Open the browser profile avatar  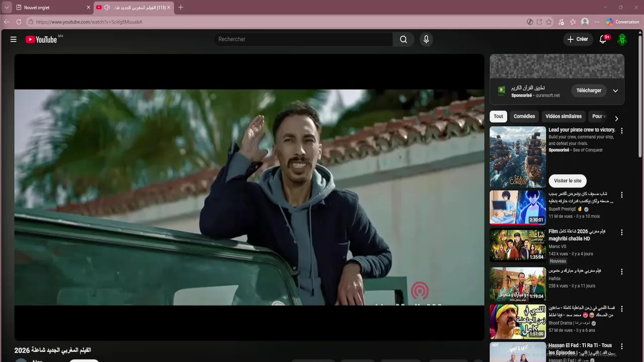pyautogui.click(x=585, y=22)
